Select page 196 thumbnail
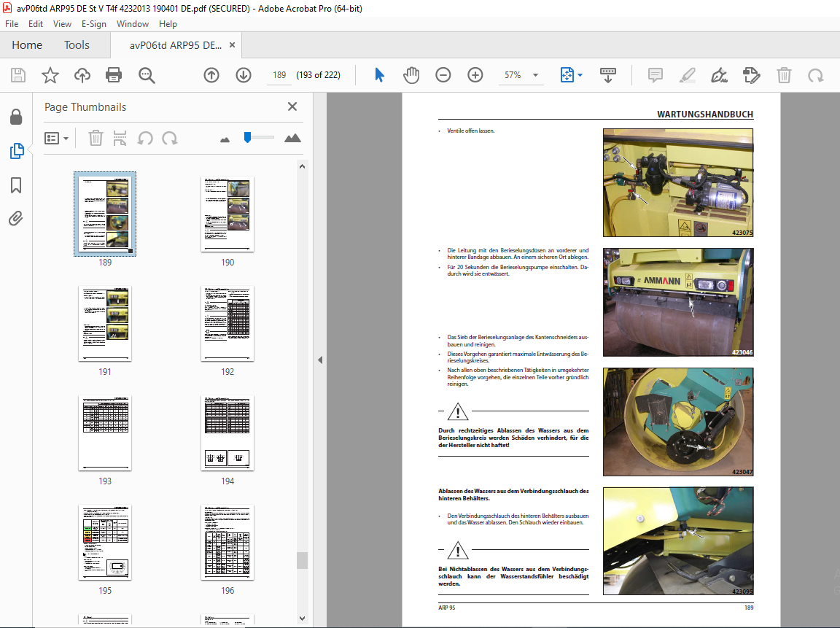Image resolution: width=840 pixels, height=628 pixels. click(x=227, y=542)
